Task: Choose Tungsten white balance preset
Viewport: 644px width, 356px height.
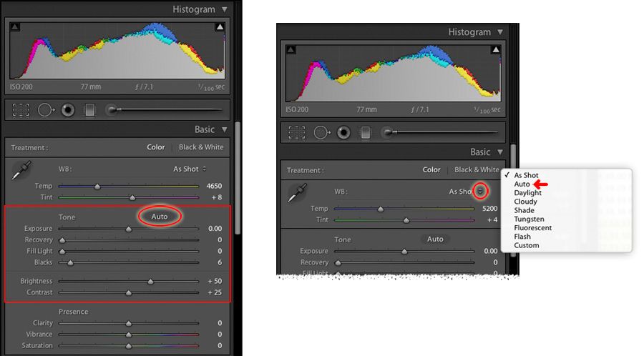Action: coord(529,219)
